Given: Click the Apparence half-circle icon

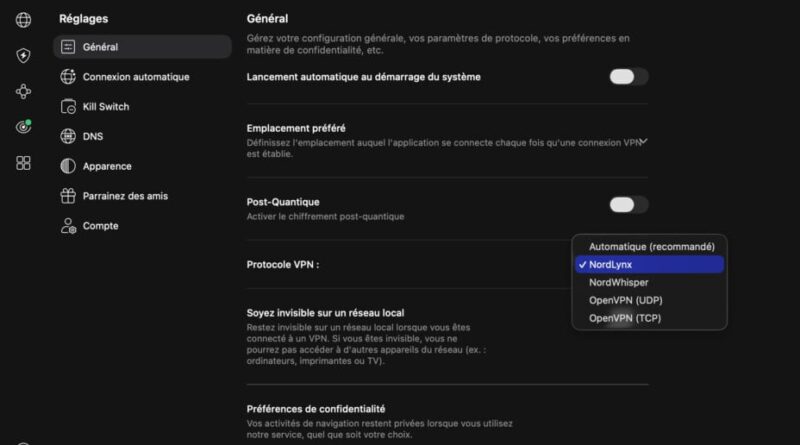Looking at the screenshot, I should pyautogui.click(x=68, y=166).
